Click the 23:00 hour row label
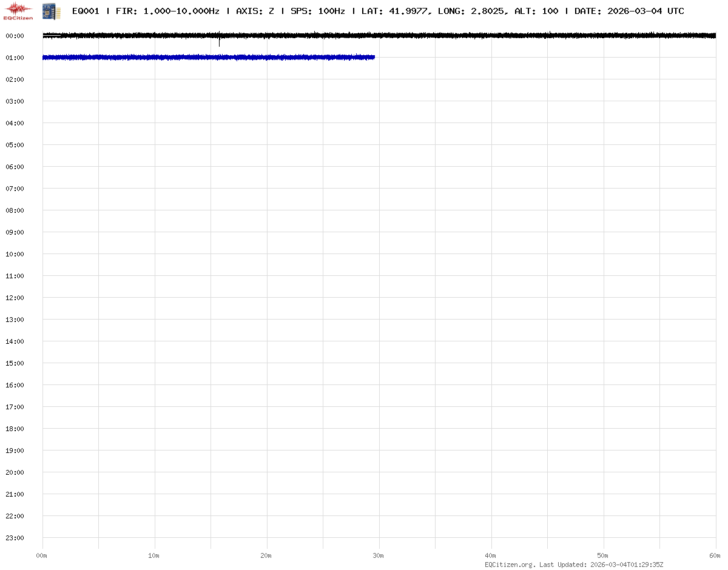Image resolution: width=728 pixels, height=570 pixels. click(x=15, y=538)
